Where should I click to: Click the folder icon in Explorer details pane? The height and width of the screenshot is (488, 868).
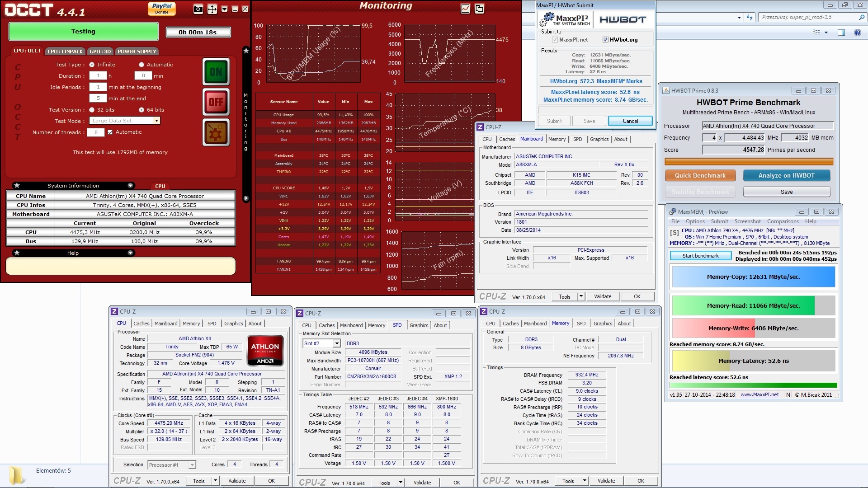(17, 476)
